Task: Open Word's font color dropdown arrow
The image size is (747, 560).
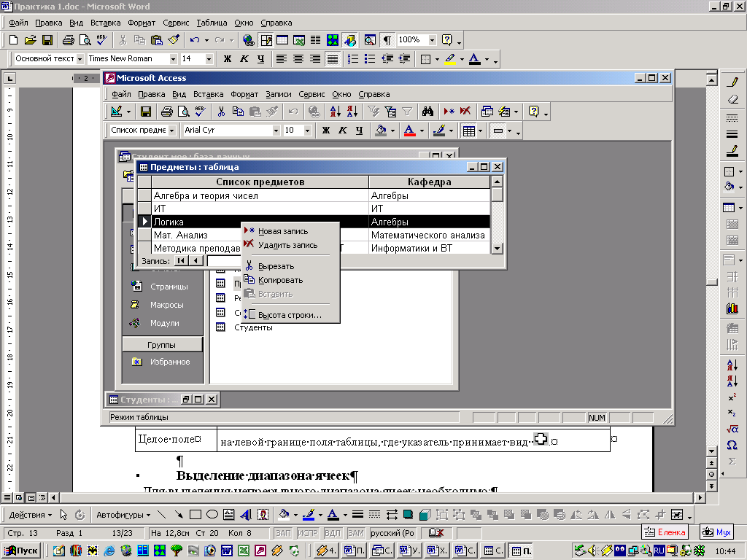Action: [x=487, y=59]
